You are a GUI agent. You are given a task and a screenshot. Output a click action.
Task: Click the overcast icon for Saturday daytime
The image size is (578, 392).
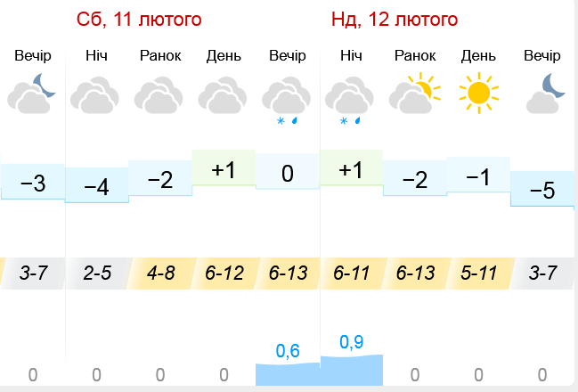point(223,95)
